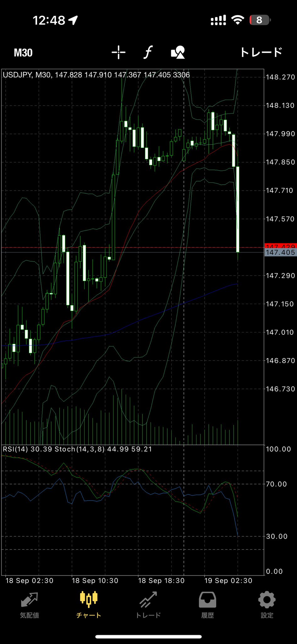Switch to the 気配値 quotes tab
This screenshot has width=297, height=644.
click(x=30, y=606)
